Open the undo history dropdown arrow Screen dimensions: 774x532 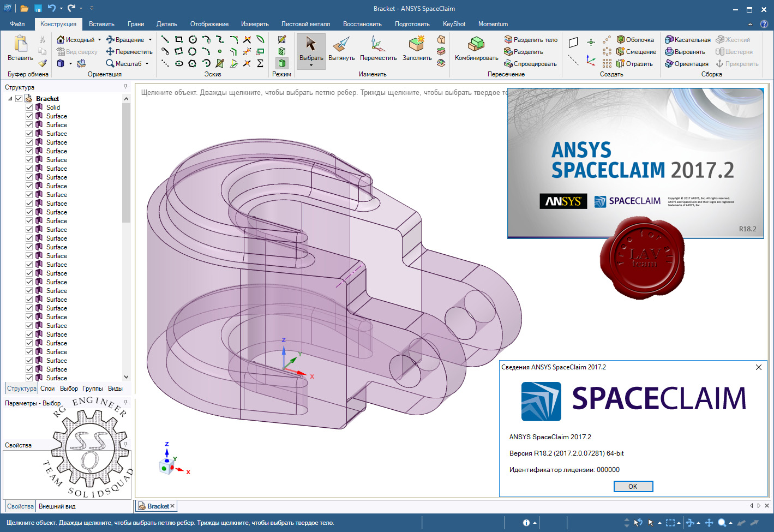pyautogui.click(x=61, y=8)
